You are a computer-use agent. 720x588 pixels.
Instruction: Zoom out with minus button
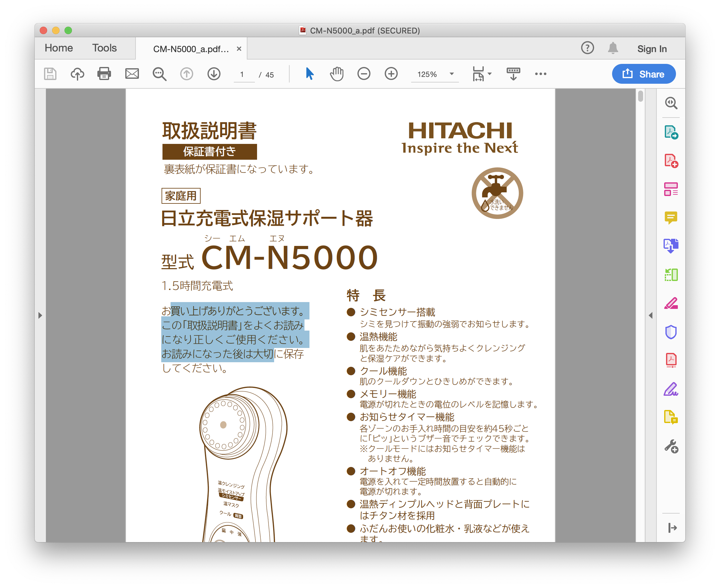364,74
